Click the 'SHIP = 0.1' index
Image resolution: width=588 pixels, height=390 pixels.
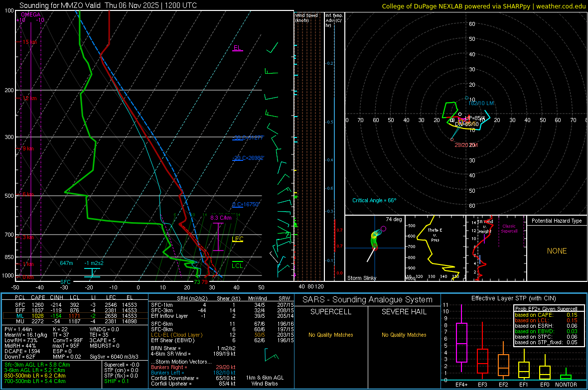coord(117,381)
